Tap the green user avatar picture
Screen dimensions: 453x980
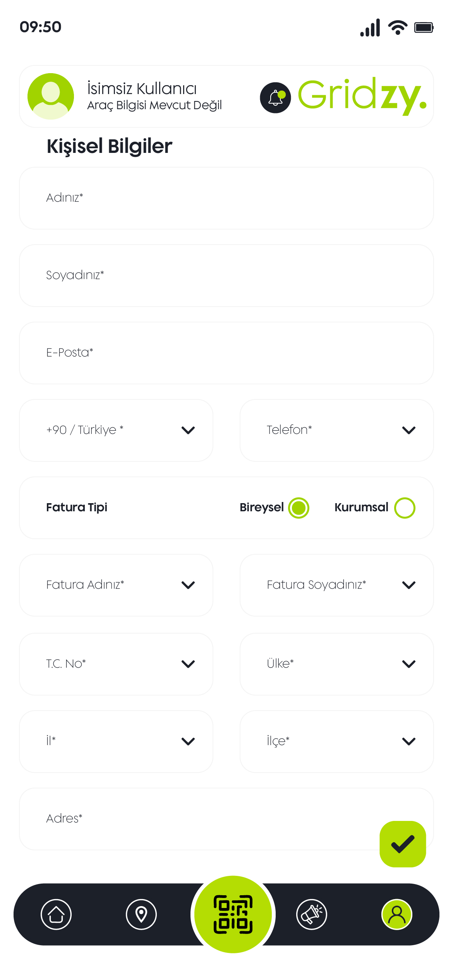51,96
